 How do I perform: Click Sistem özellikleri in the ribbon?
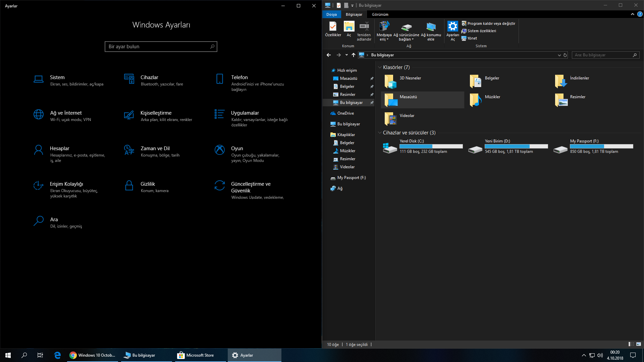479,31
